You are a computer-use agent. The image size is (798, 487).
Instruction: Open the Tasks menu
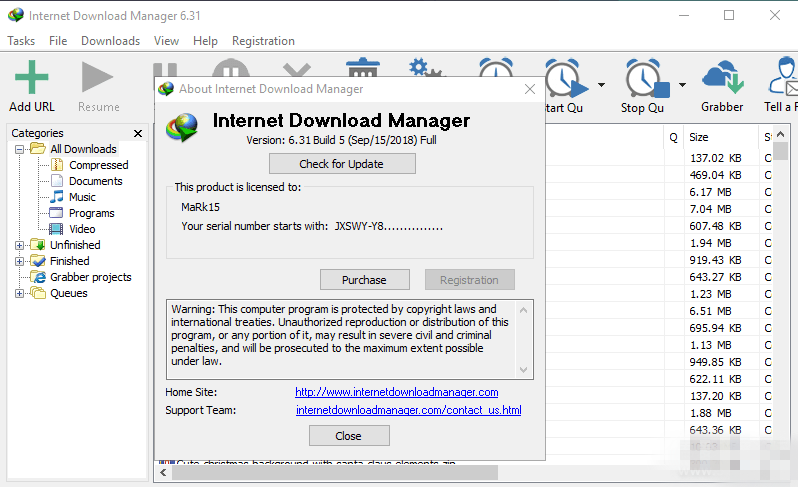(x=21, y=41)
